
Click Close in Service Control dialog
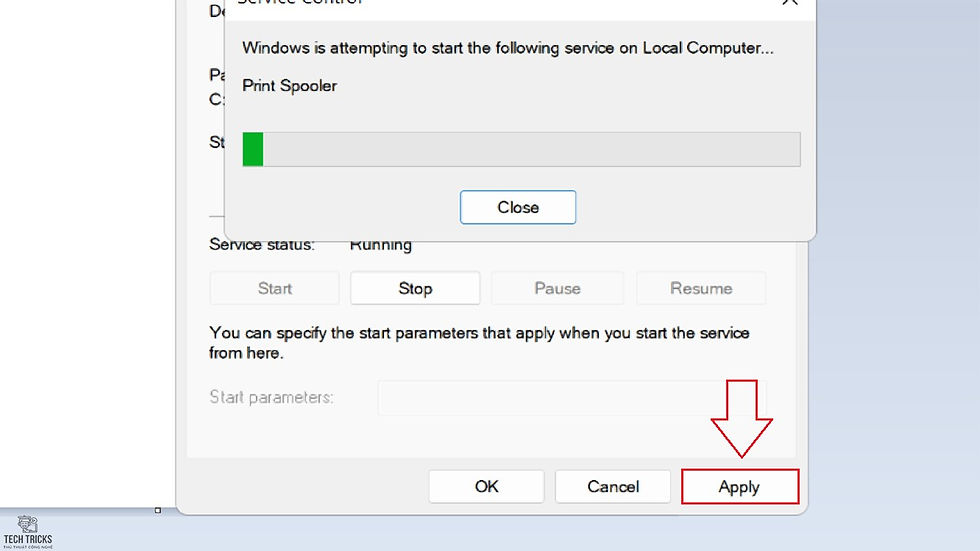point(518,207)
